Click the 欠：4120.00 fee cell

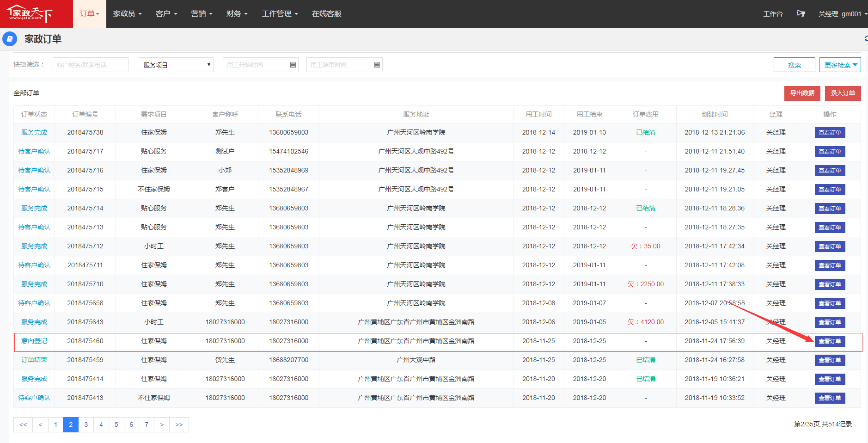[x=646, y=322]
